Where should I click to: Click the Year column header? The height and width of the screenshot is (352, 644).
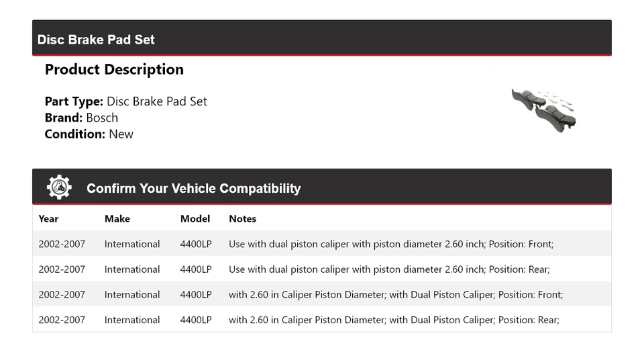click(48, 218)
